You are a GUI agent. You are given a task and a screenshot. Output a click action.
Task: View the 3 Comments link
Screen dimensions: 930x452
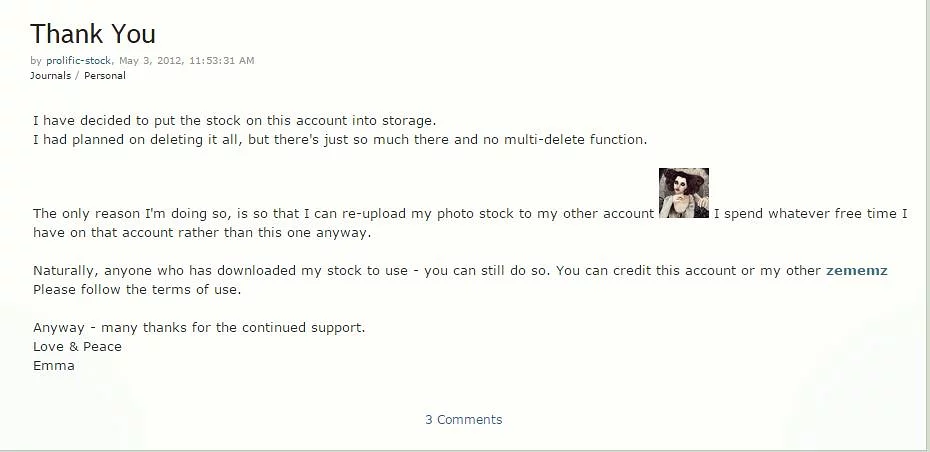point(464,420)
